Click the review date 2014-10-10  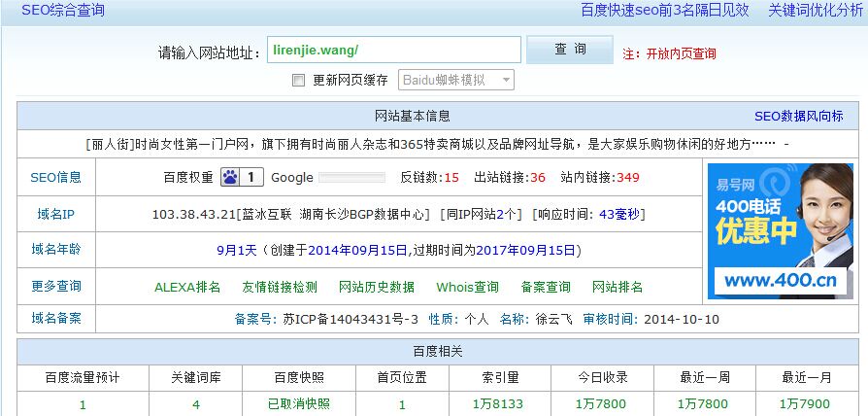tap(682, 319)
